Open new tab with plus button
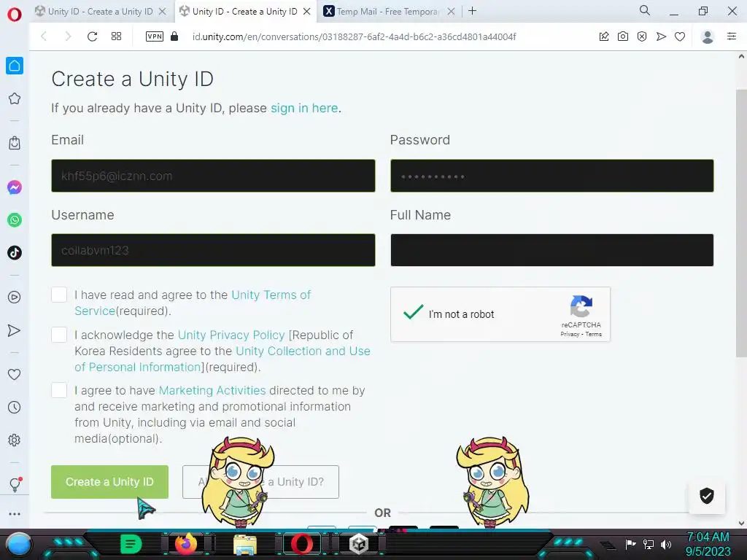747x560 pixels. click(472, 11)
